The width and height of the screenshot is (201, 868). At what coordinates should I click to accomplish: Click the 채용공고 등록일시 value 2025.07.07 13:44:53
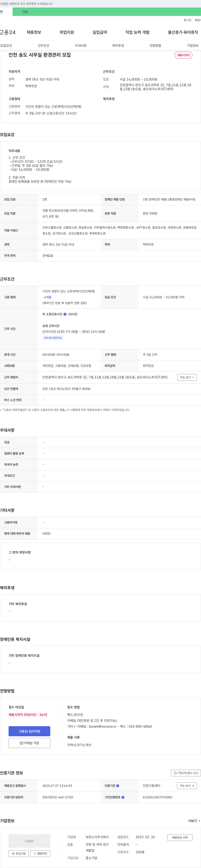57,786
